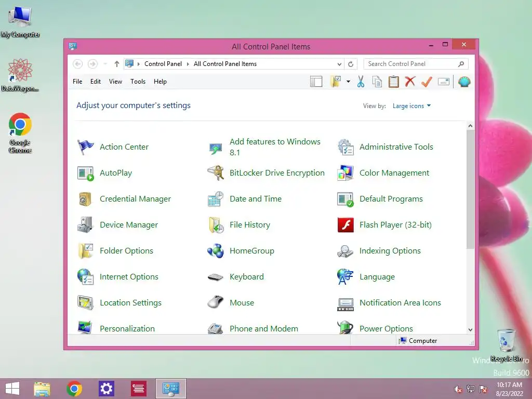This screenshot has height=399, width=532.
Task: Open PC Settings gear taskbar icon
Action: tap(106, 389)
